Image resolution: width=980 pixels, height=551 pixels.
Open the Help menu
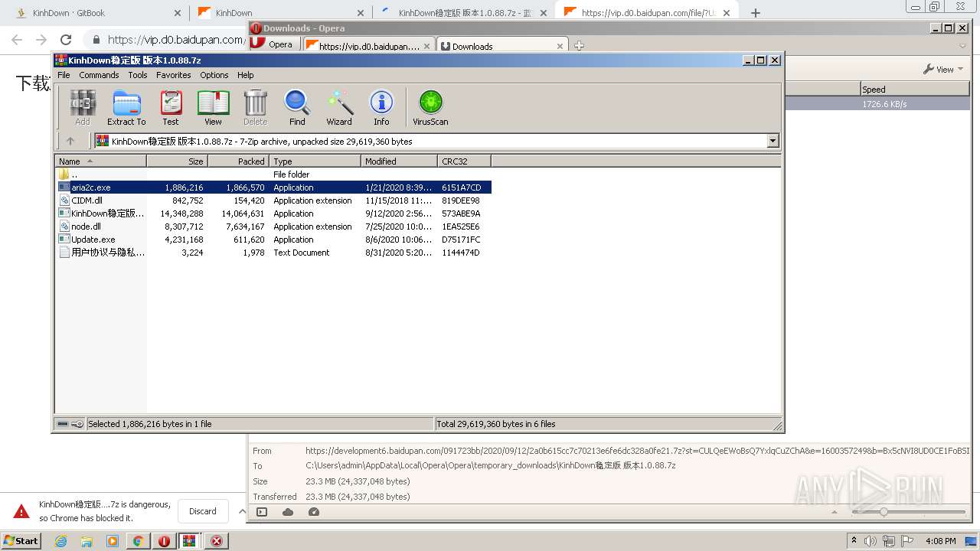(x=246, y=75)
